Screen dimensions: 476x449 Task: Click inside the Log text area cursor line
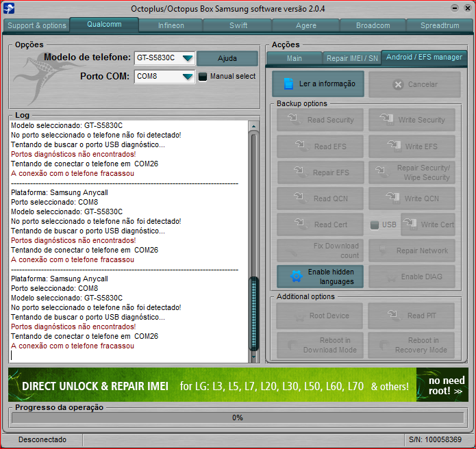click(x=129, y=355)
